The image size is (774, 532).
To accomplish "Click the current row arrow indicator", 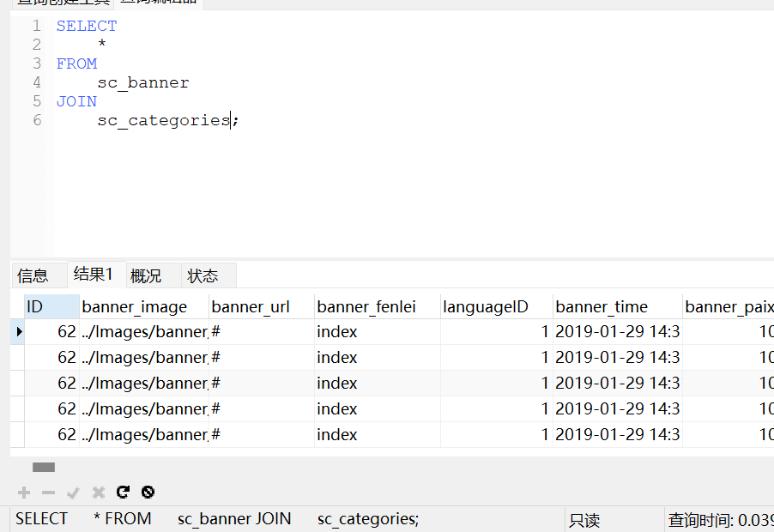I will [18, 332].
